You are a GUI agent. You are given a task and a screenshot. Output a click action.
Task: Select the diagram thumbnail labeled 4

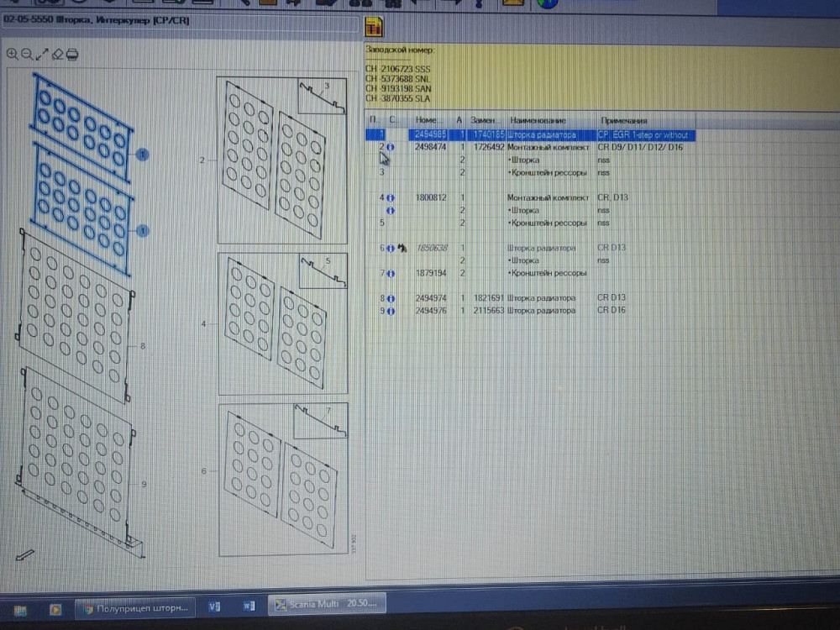coord(282,323)
